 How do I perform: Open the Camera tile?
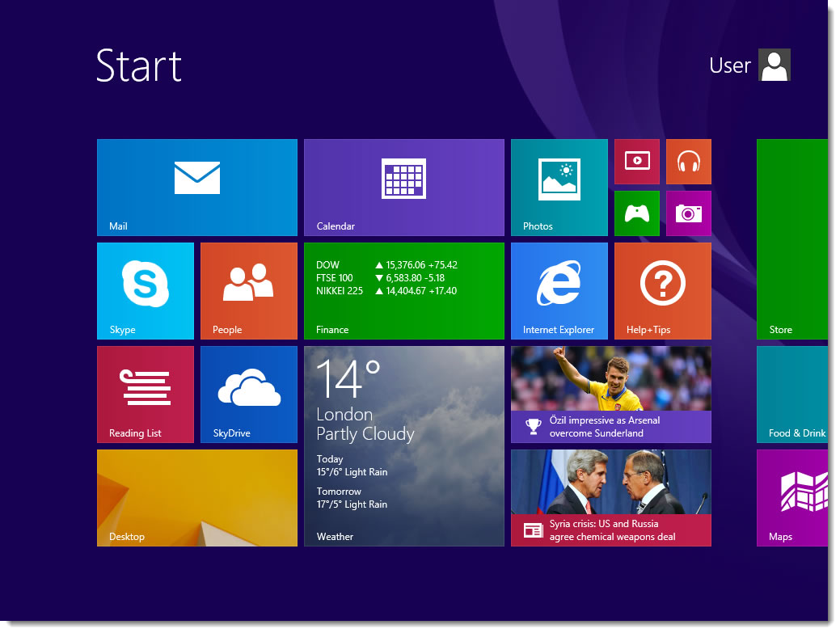[688, 213]
